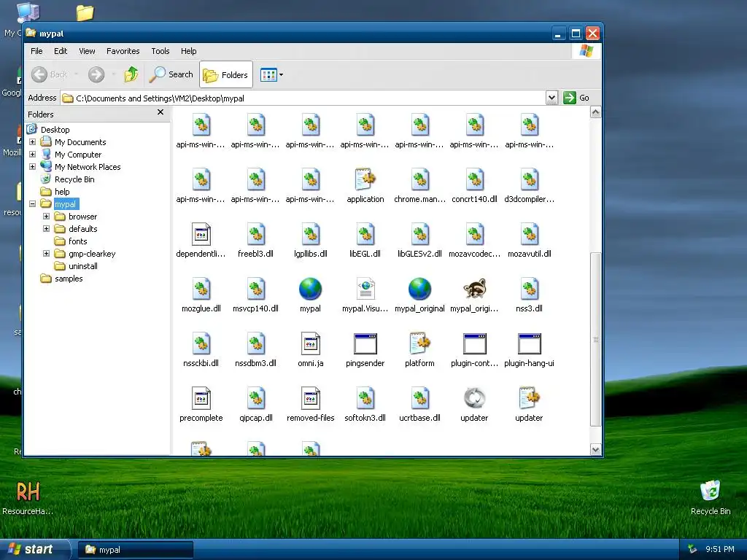Expand the defaults folder node
747x560 pixels.
coord(46,228)
